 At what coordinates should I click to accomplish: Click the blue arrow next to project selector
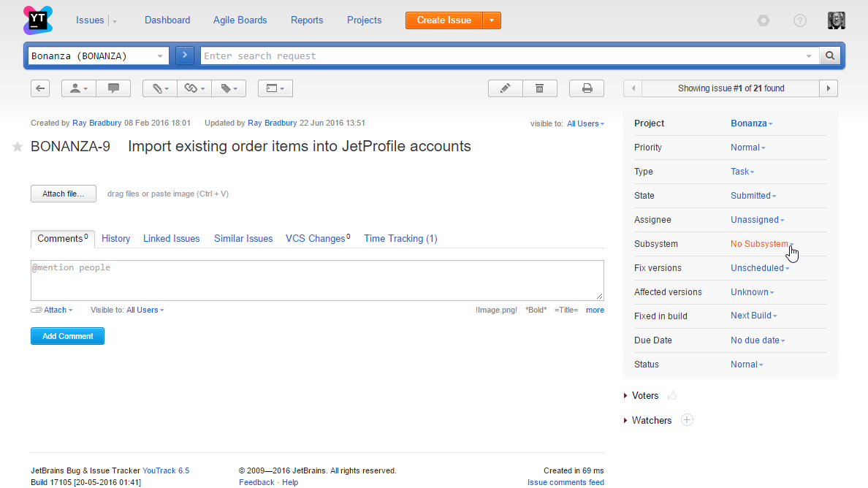(185, 56)
